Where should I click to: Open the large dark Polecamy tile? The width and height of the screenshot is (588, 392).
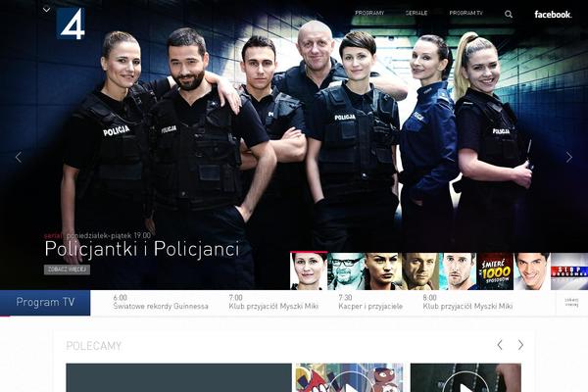coord(178,377)
